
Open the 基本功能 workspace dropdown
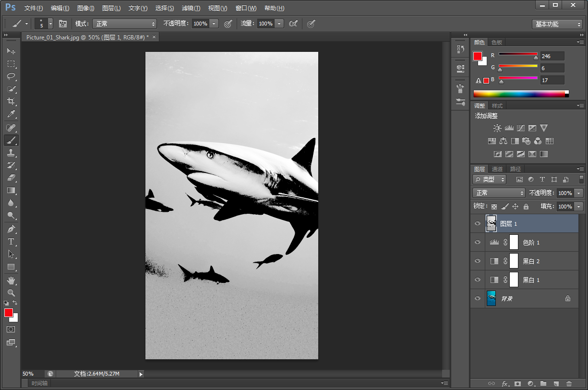pyautogui.click(x=557, y=24)
